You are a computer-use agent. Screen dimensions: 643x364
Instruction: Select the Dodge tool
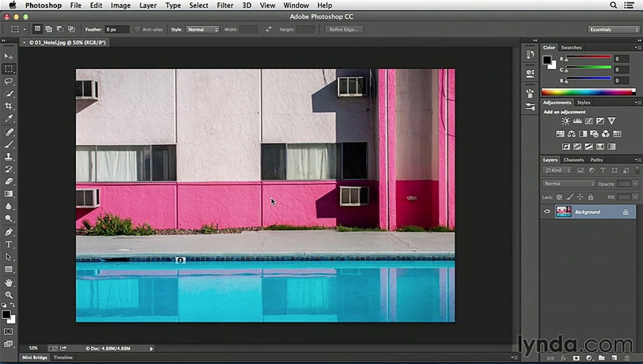[x=9, y=219]
